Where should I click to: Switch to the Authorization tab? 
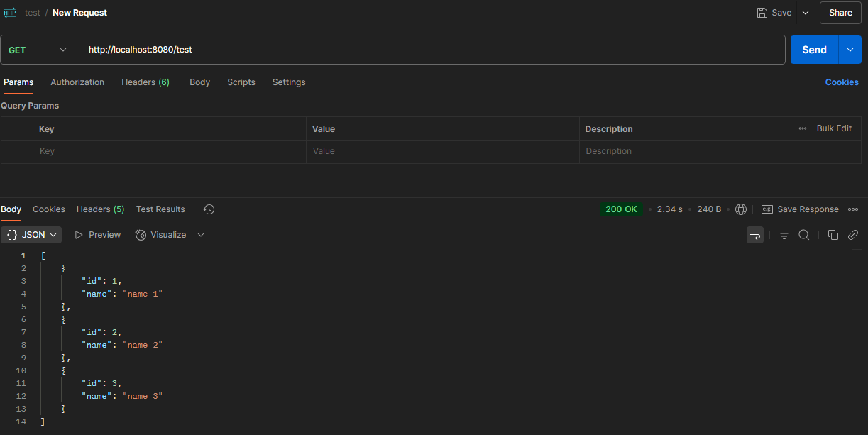(x=77, y=82)
